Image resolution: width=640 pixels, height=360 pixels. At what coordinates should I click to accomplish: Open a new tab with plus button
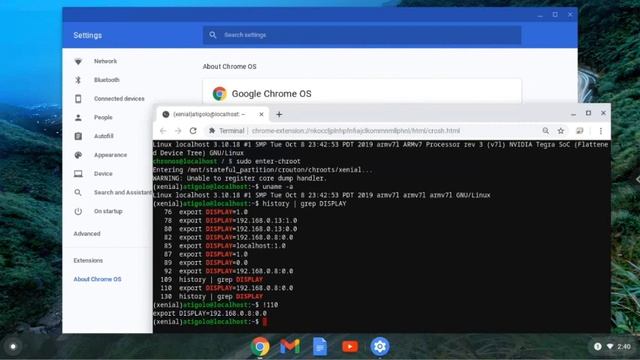tap(279, 115)
